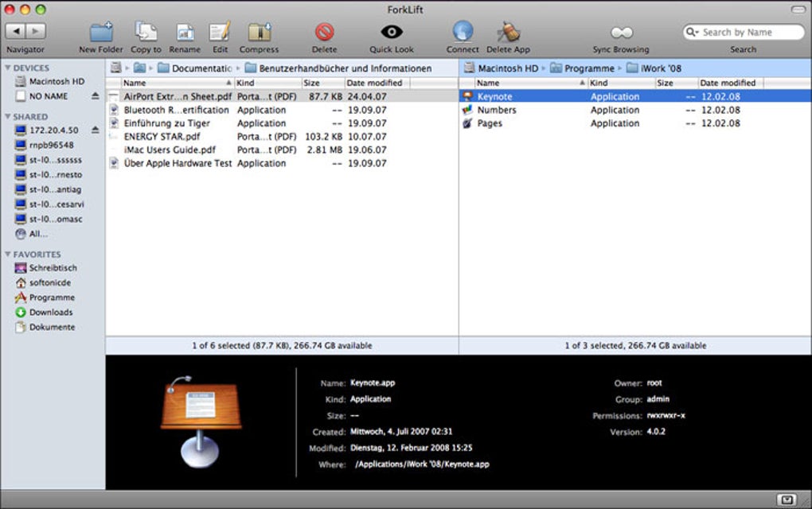The height and width of the screenshot is (509, 812).
Task: Click the Rename toolbar icon
Action: pos(185,33)
